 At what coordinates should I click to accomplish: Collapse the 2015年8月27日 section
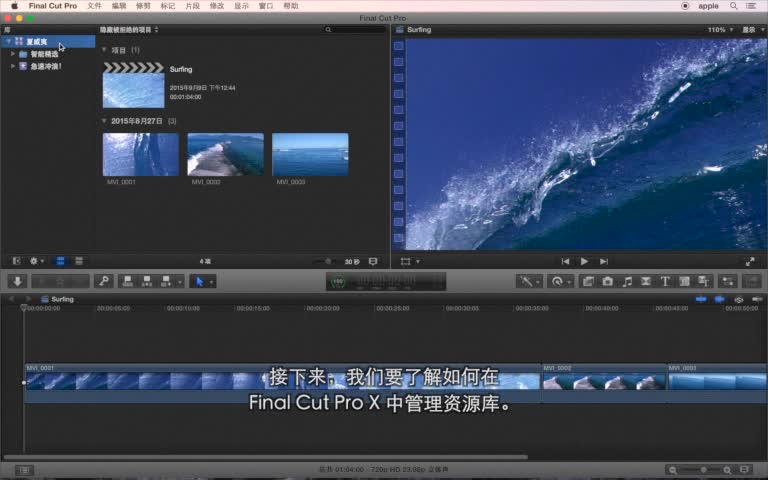point(104,120)
